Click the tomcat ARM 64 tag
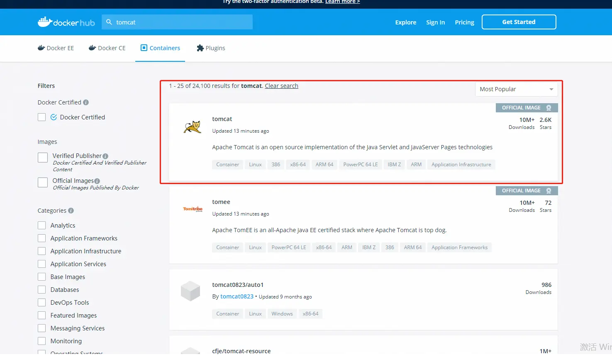Viewport: 612px width, 364px height. click(324, 165)
